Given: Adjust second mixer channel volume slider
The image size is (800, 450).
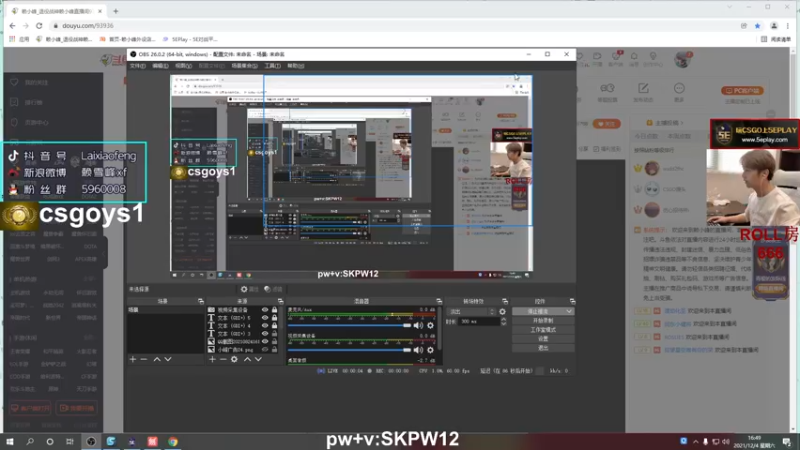Looking at the screenshot, I should click(x=349, y=350).
